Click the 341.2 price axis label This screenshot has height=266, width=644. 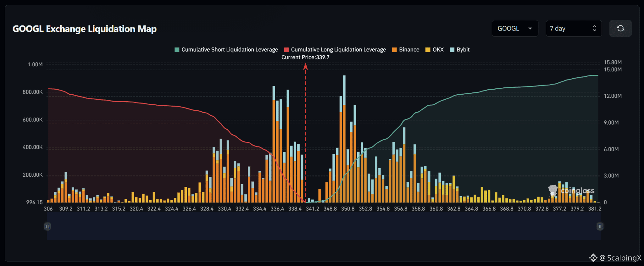pyautogui.click(x=313, y=209)
